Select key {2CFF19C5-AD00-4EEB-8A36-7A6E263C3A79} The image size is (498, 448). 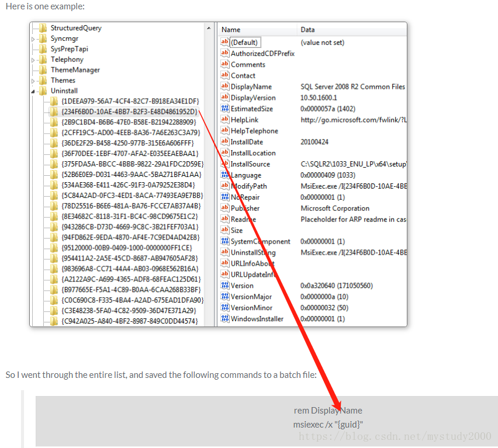click(x=131, y=133)
